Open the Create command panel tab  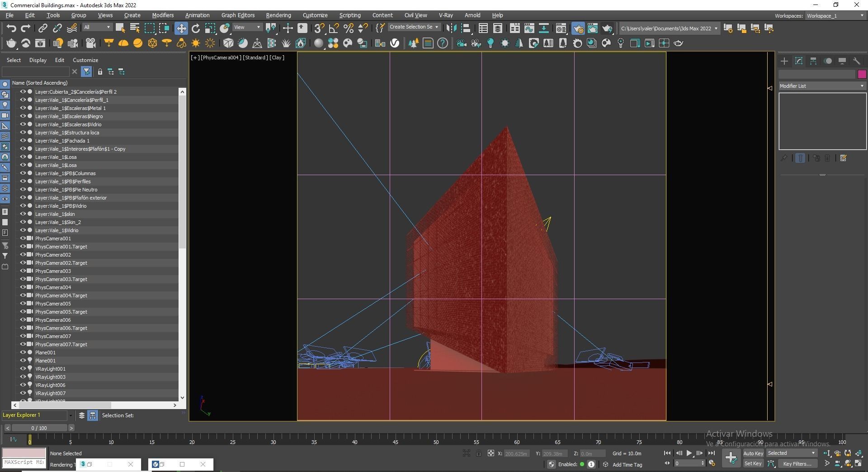[784, 61]
